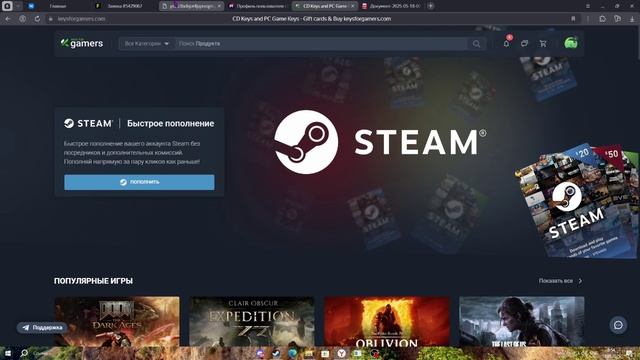Open the Doom The Dark Ages game card
Viewport: 640px width, 360px height.
[117, 321]
